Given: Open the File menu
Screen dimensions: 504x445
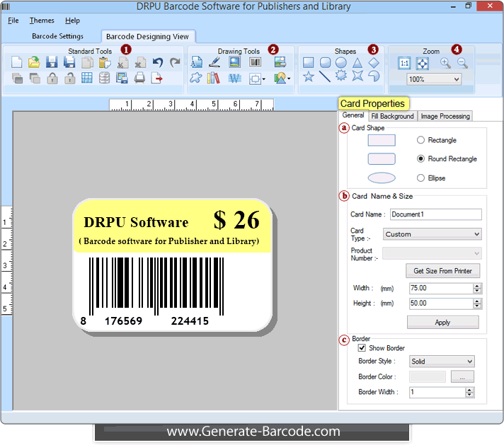Looking at the screenshot, I should pyautogui.click(x=13, y=21).
